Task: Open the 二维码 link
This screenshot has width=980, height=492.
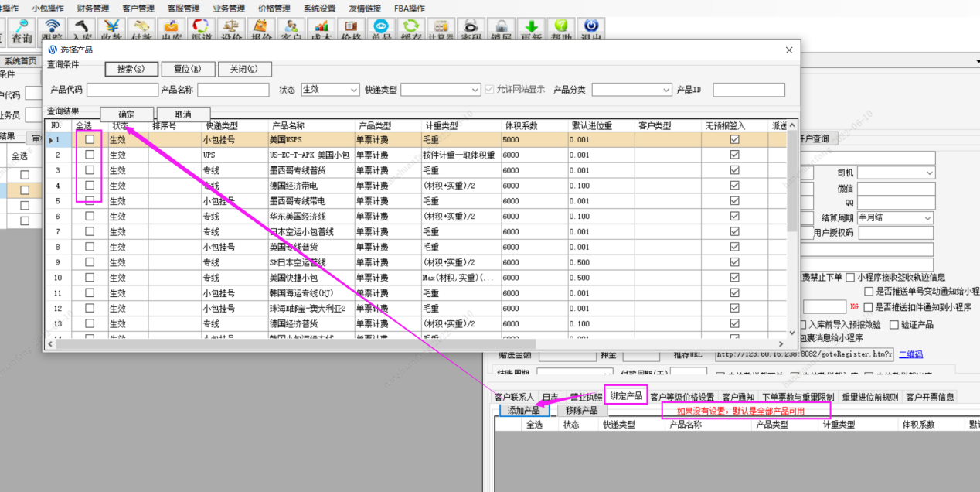Action: pos(910,354)
